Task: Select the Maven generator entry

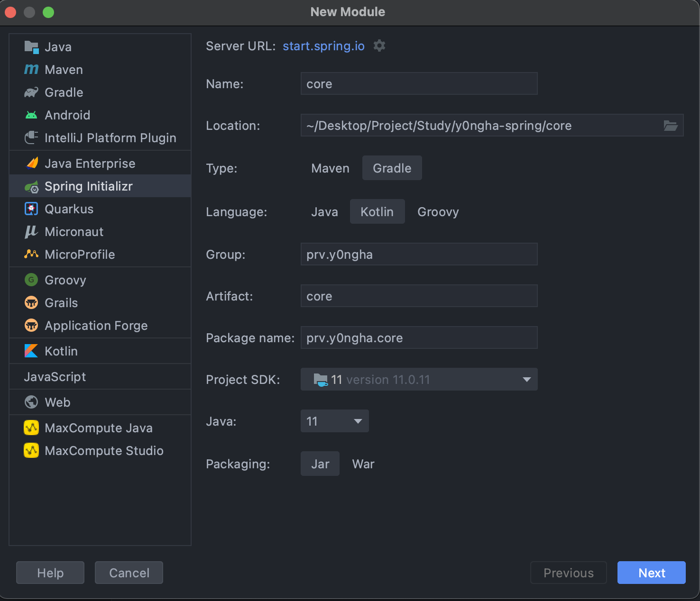Action: 100,70
